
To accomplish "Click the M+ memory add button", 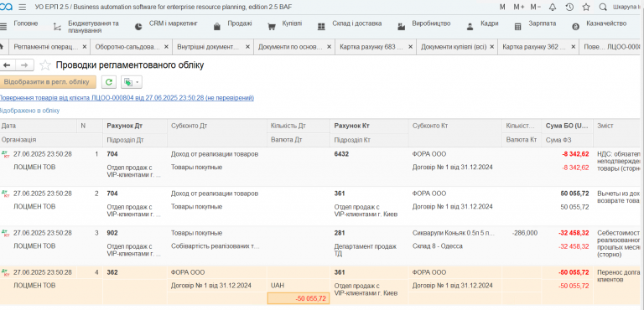I will 519,7.
